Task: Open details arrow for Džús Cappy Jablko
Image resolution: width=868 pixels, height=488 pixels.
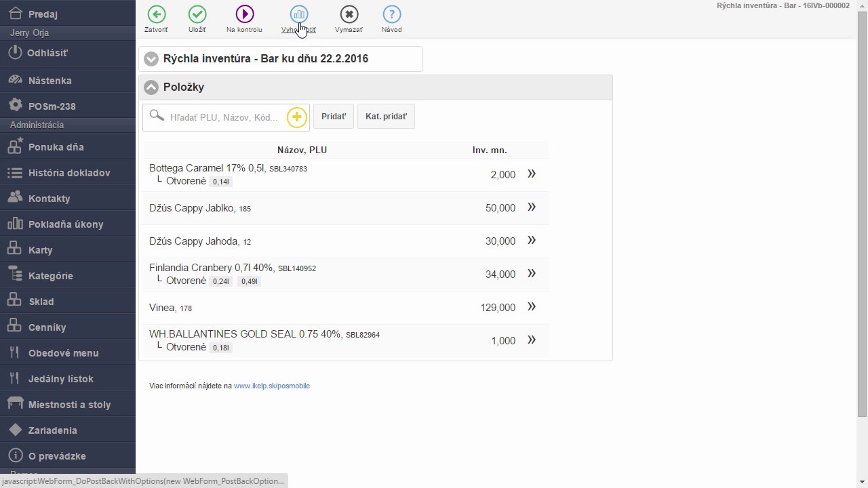Action: 532,207
